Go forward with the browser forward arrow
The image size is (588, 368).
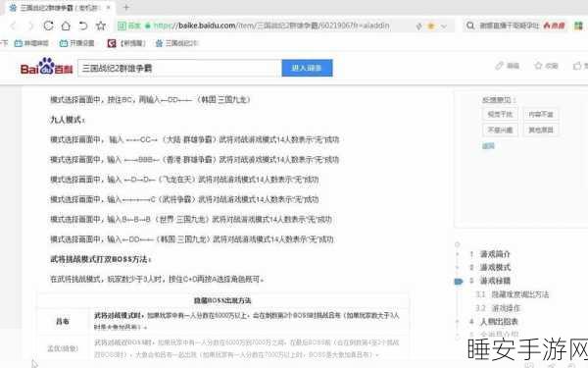(x=31, y=26)
